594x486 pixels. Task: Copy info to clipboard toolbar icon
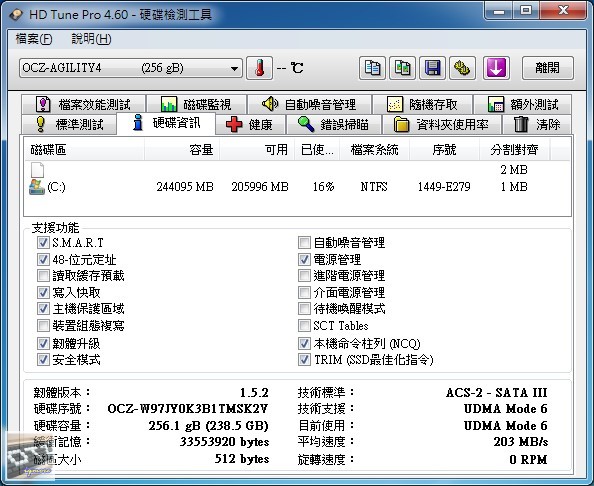pos(372,68)
